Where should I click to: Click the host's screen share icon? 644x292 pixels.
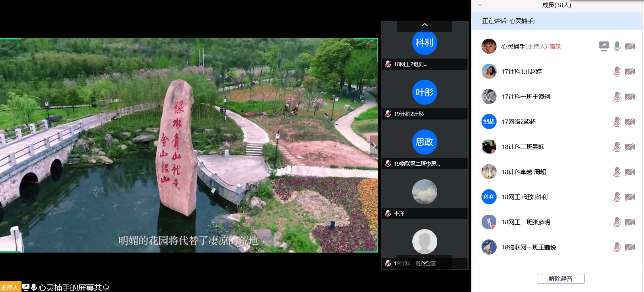[604, 46]
